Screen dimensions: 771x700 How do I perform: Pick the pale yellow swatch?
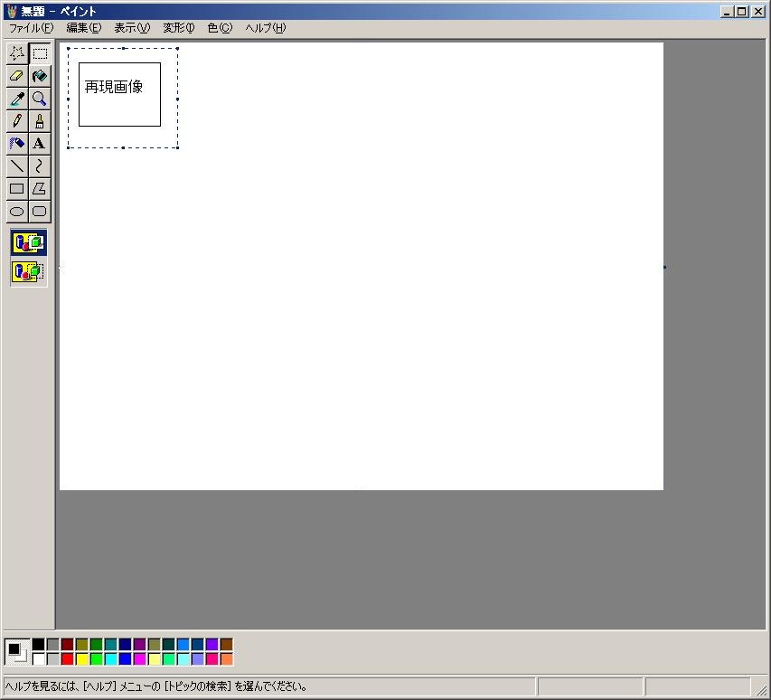click(155, 658)
